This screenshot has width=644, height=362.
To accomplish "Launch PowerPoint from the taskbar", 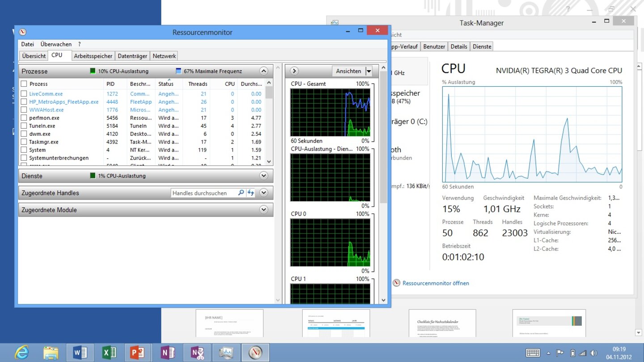I will pyautogui.click(x=138, y=353).
